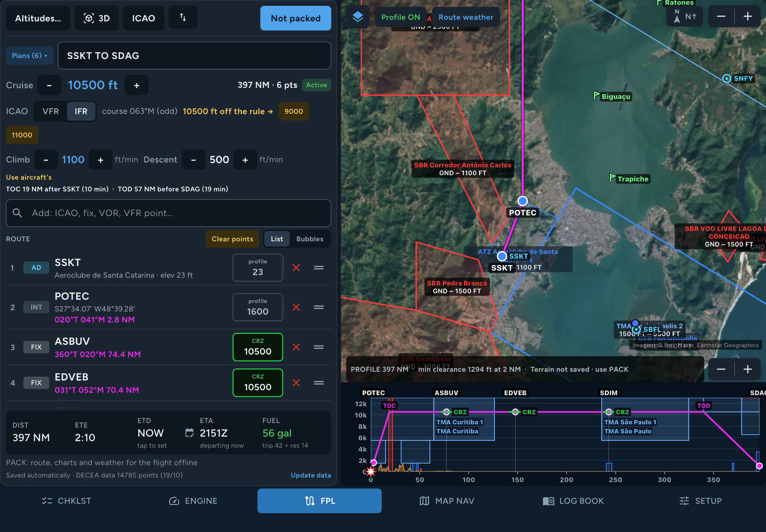Toggle Route weather overlay
Image resolution: width=766 pixels, height=532 pixels.
pos(465,17)
